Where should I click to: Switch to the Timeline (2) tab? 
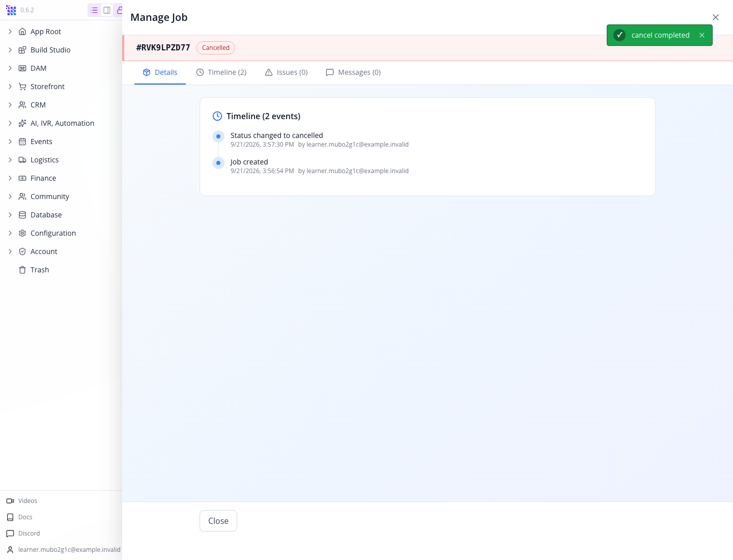[221, 72]
